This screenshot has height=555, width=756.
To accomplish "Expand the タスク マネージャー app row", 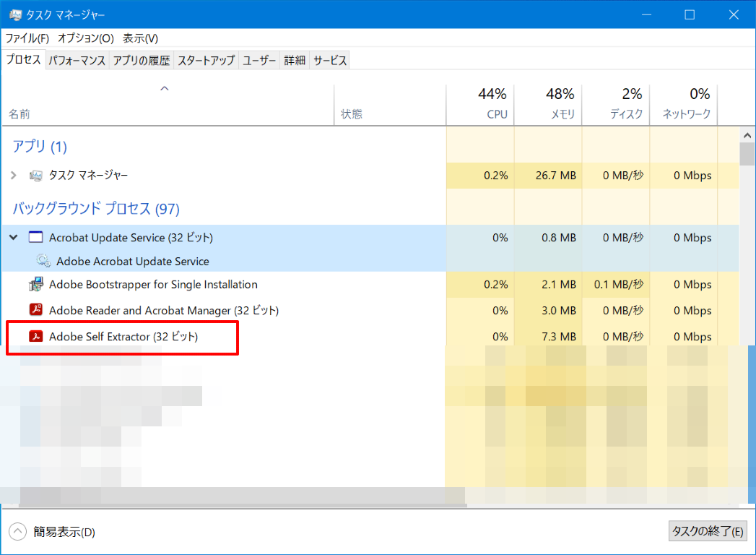I will click(14, 175).
